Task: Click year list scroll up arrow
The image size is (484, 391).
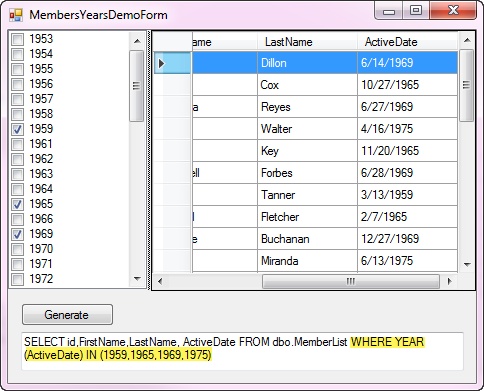Action: (137, 41)
